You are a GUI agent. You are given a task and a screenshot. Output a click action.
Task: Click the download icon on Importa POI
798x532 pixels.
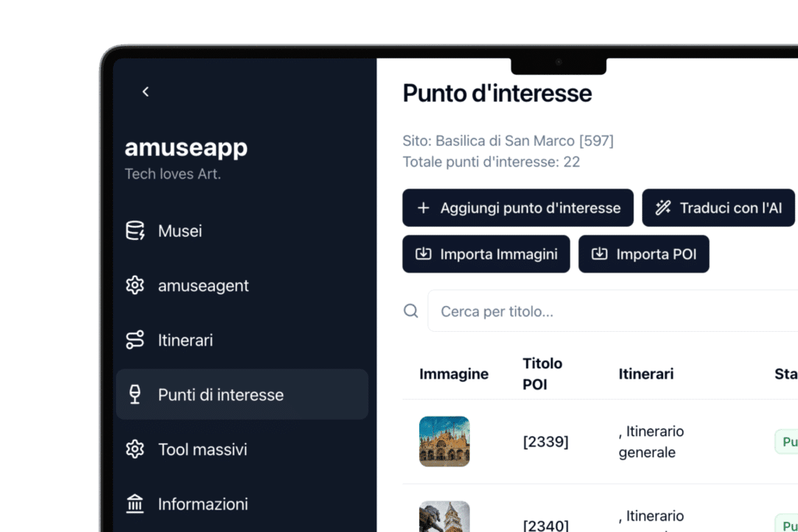(599, 254)
